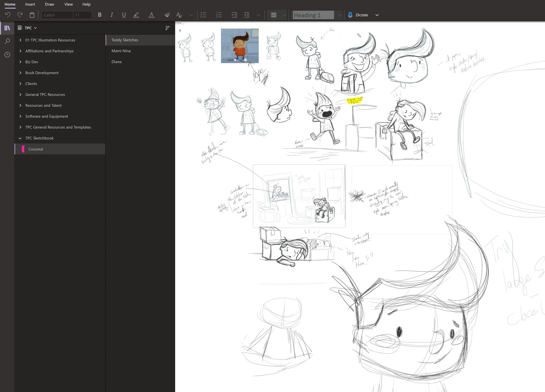Image resolution: width=545 pixels, height=392 pixels.
Task: Collapse the TPC Sketchbook section group
Action: [20, 138]
